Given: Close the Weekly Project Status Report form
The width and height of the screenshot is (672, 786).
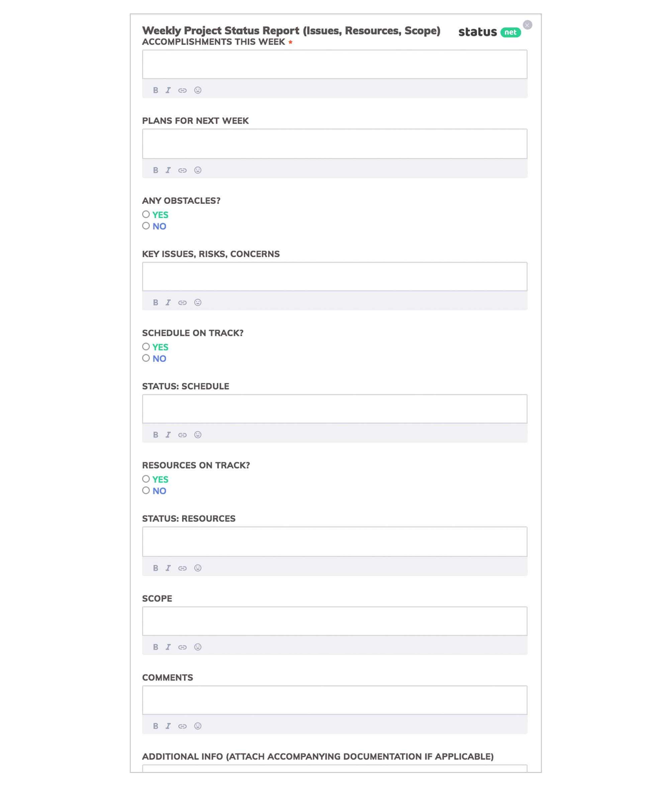Looking at the screenshot, I should (x=527, y=25).
